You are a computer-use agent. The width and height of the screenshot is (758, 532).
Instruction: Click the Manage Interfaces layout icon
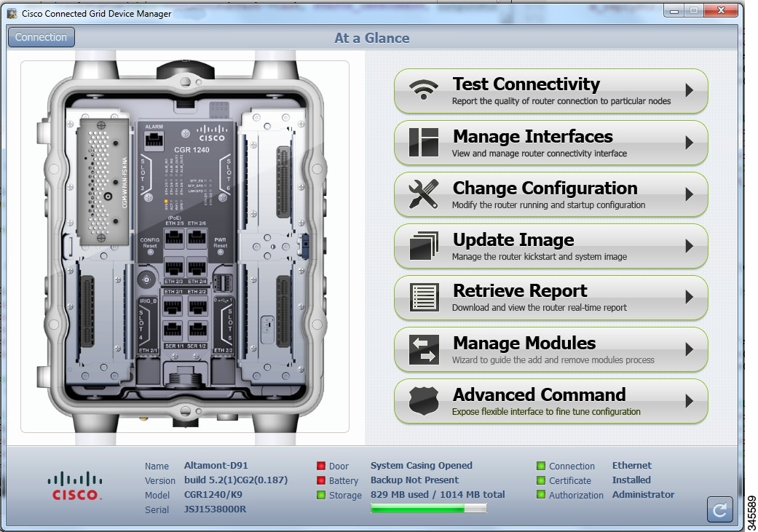tap(424, 142)
